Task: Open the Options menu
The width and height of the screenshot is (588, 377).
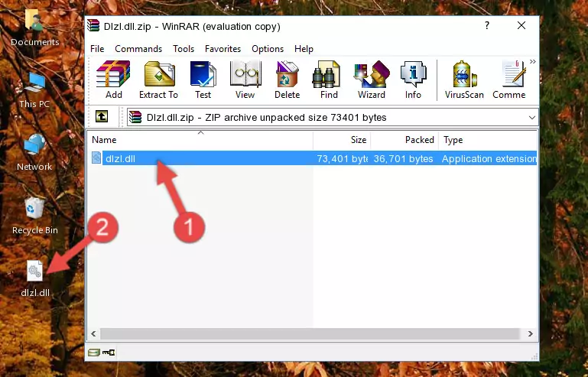Action: (268, 49)
